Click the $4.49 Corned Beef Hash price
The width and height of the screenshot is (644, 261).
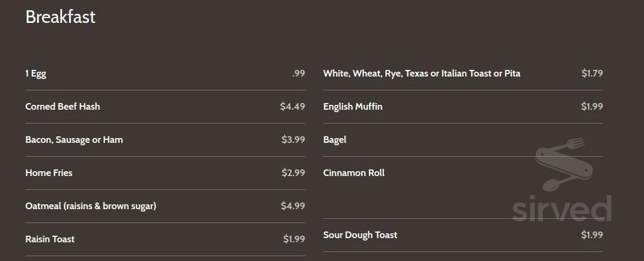(x=293, y=107)
